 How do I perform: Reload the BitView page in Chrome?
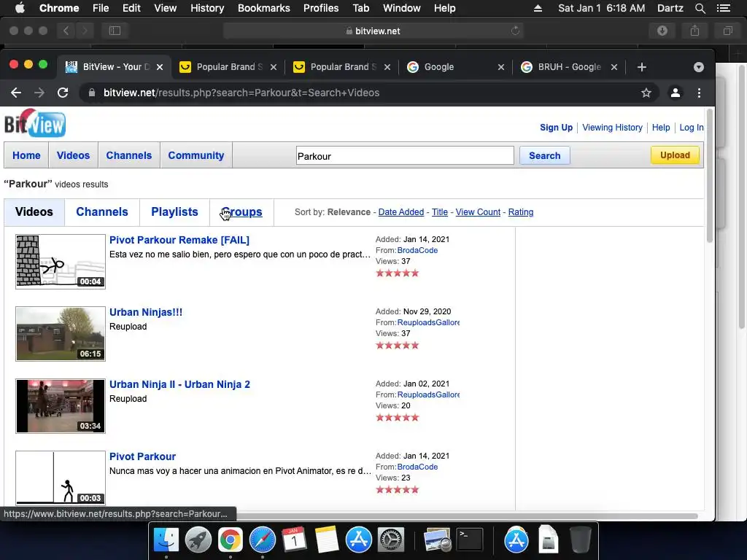click(63, 93)
